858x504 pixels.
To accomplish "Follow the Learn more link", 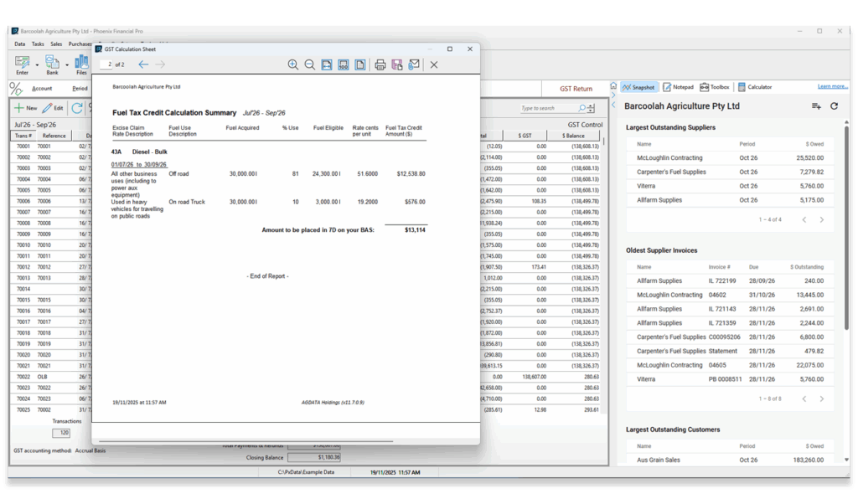I will tap(832, 86).
